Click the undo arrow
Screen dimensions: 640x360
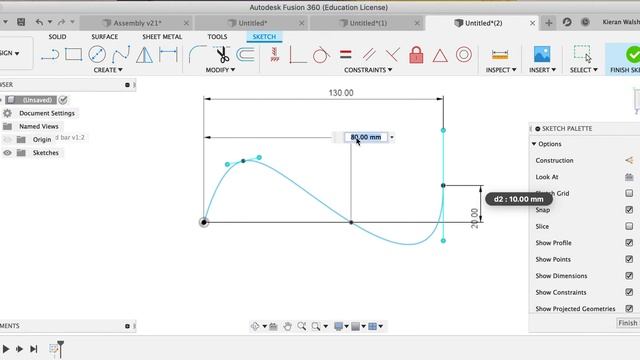coord(39,22)
